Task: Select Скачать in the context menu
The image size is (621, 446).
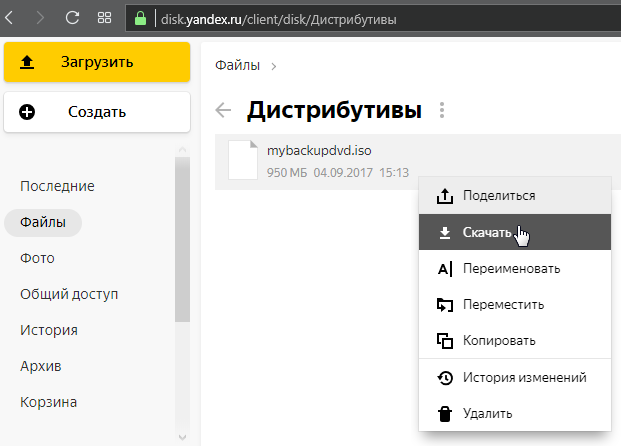Action: pyautogui.click(x=488, y=232)
